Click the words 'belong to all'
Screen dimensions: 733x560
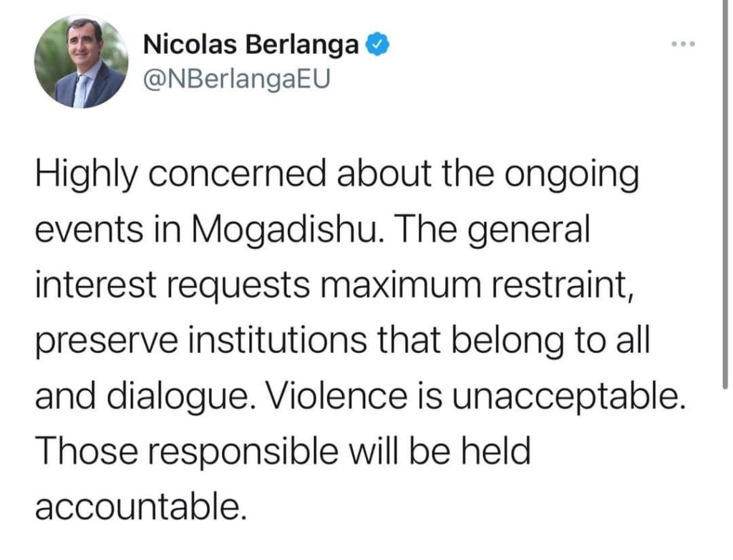tap(550, 342)
